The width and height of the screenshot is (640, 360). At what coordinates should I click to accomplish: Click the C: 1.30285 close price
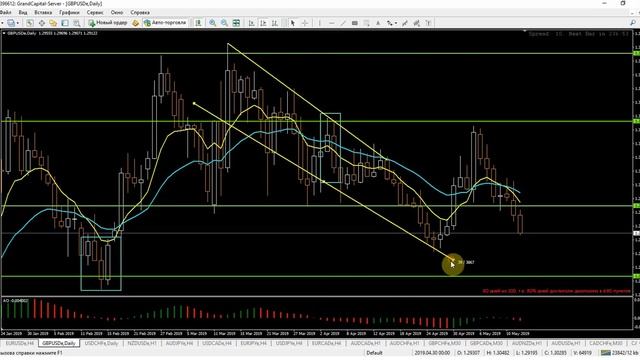555,353
